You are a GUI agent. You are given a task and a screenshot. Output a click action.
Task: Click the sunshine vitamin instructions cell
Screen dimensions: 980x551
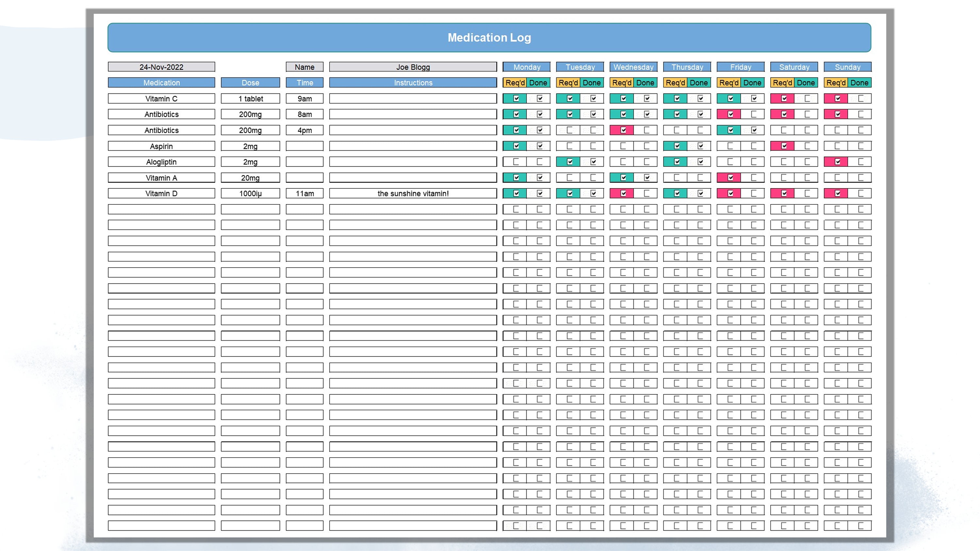(413, 193)
